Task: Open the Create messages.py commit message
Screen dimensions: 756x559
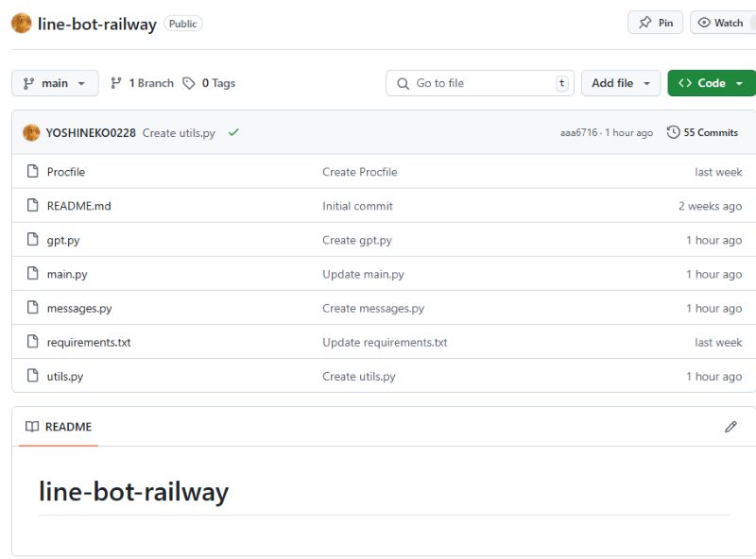Action: click(x=373, y=309)
